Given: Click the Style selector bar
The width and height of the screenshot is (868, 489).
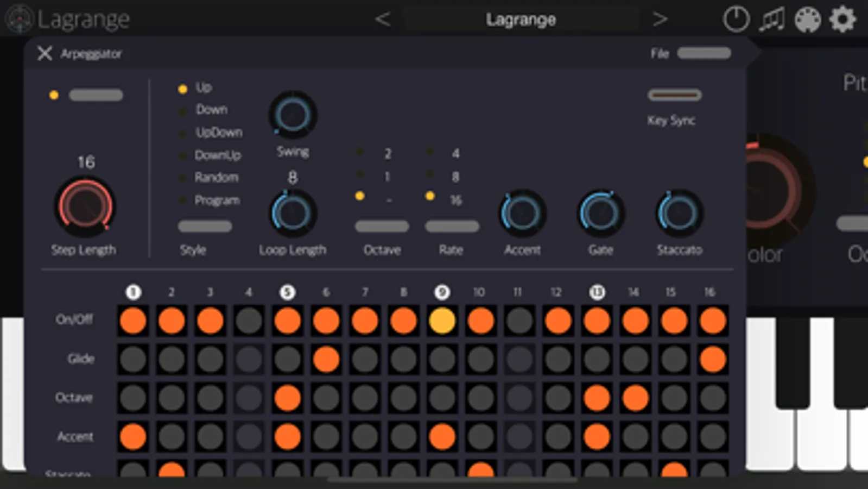Looking at the screenshot, I should click(x=205, y=226).
